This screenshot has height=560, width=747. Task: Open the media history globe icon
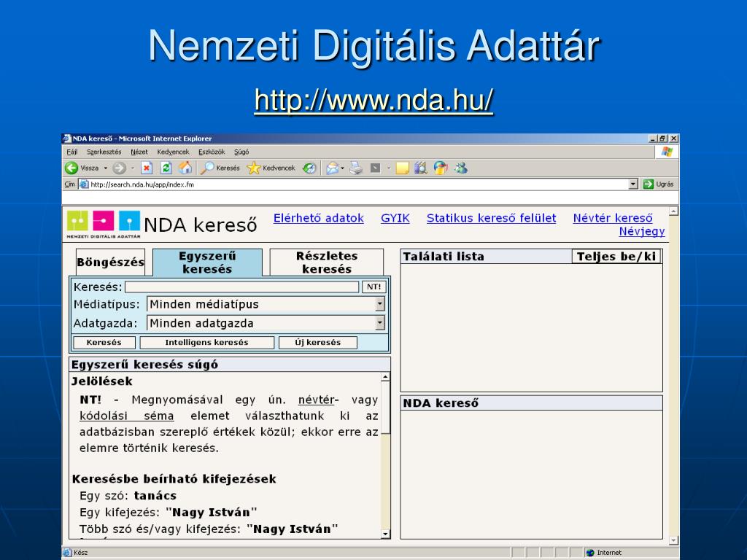[309, 168]
